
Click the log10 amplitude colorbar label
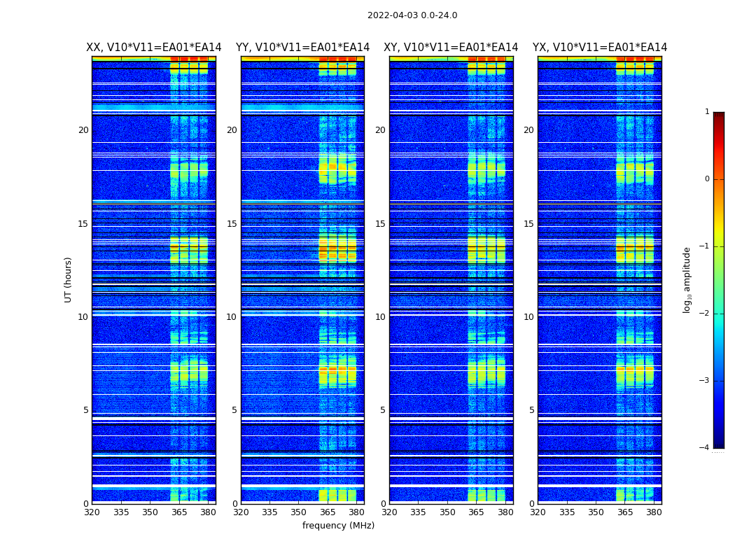click(x=687, y=279)
